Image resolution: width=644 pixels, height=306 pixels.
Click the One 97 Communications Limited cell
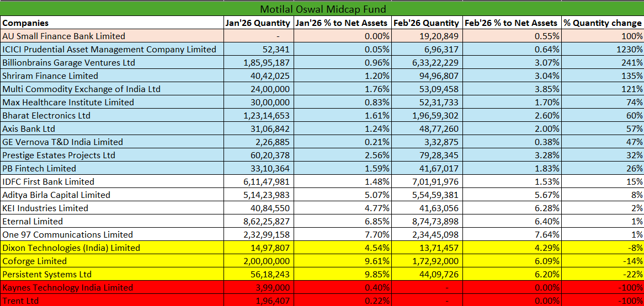111,235
